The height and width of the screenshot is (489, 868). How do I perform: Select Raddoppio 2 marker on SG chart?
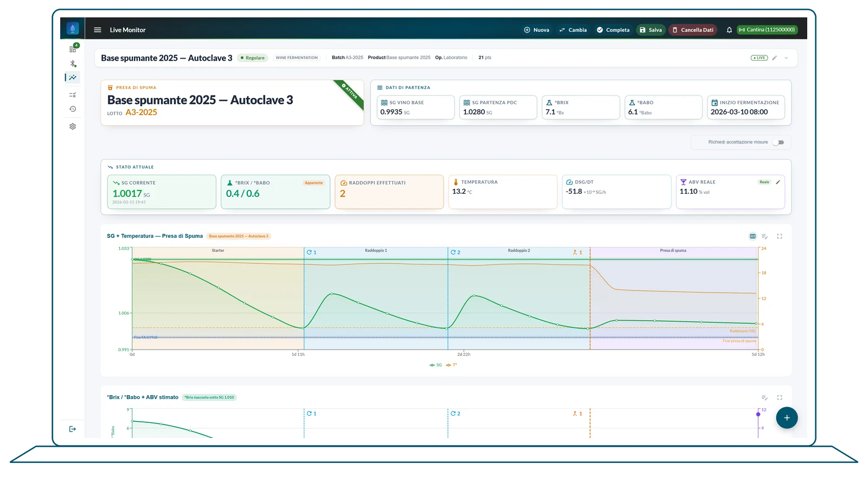[x=455, y=252]
